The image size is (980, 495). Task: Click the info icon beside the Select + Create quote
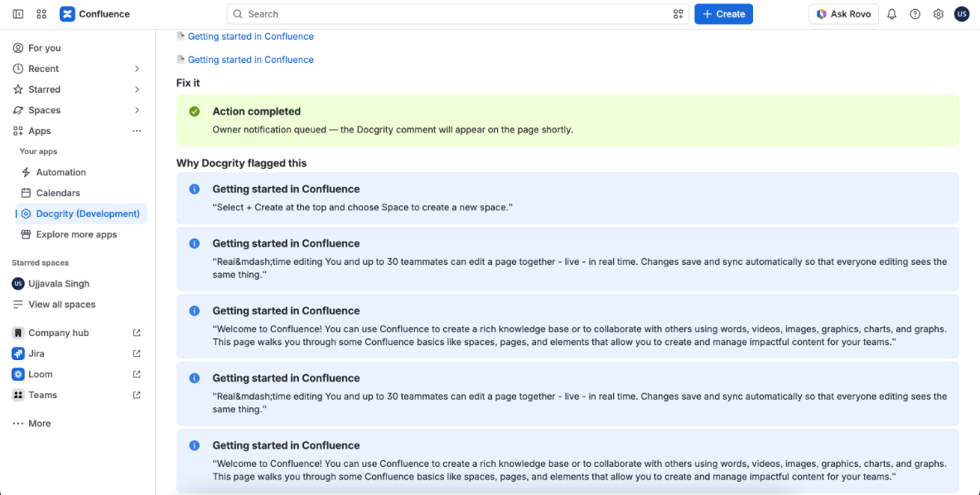pos(195,189)
